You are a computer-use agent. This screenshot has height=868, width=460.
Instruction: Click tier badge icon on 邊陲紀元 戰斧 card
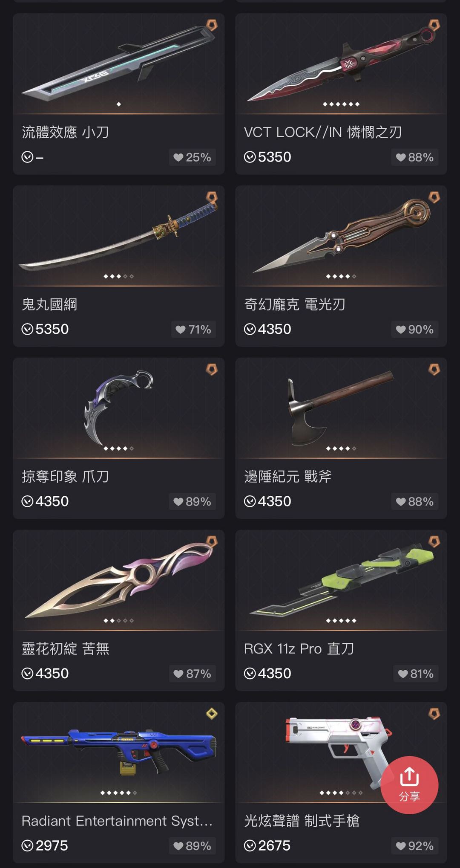click(434, 370)
